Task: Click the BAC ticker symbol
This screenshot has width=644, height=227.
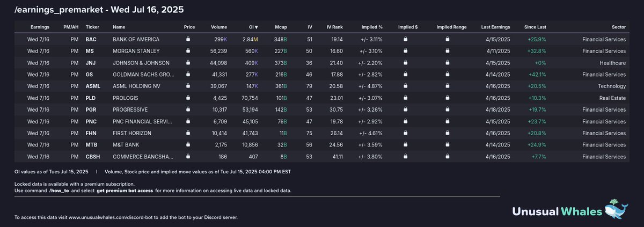Action: [91, 39]
